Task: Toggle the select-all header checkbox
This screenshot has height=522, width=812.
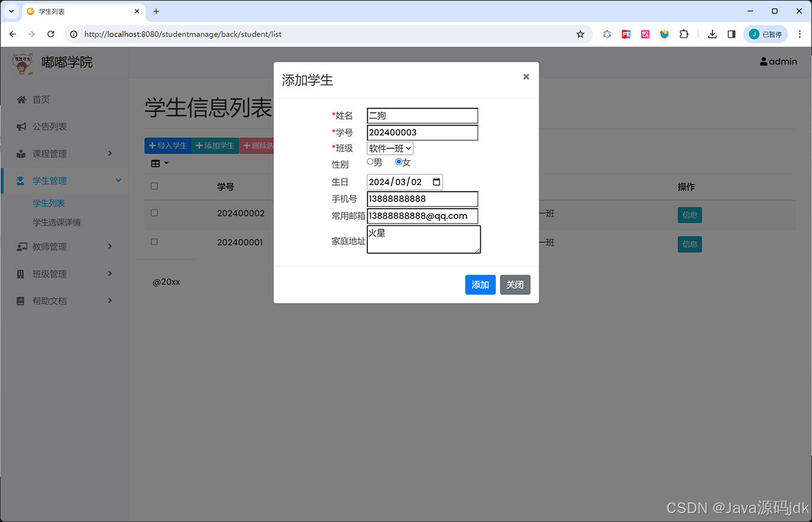Action: (154, 186)
